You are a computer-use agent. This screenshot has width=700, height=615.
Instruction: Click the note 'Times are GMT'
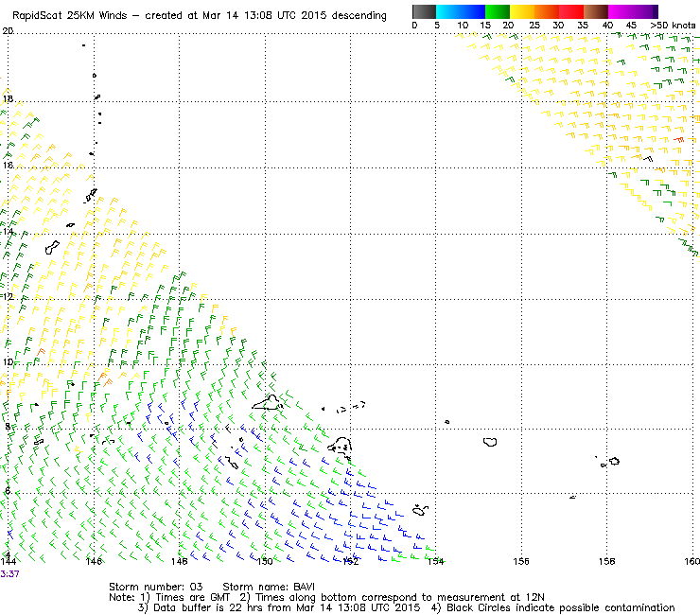point(192,597)
